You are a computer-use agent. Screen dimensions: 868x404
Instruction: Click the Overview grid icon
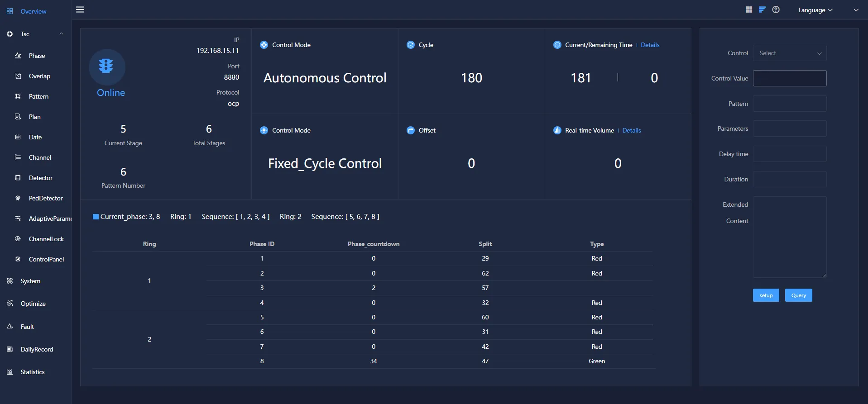pos(10,11)
